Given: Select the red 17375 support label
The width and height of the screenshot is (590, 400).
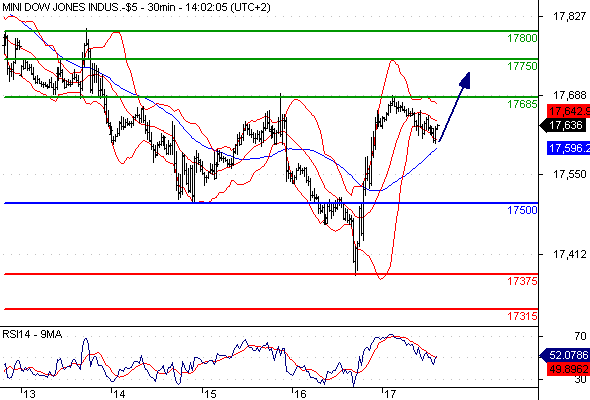Looking at the screenshot, I should point(522,281).
